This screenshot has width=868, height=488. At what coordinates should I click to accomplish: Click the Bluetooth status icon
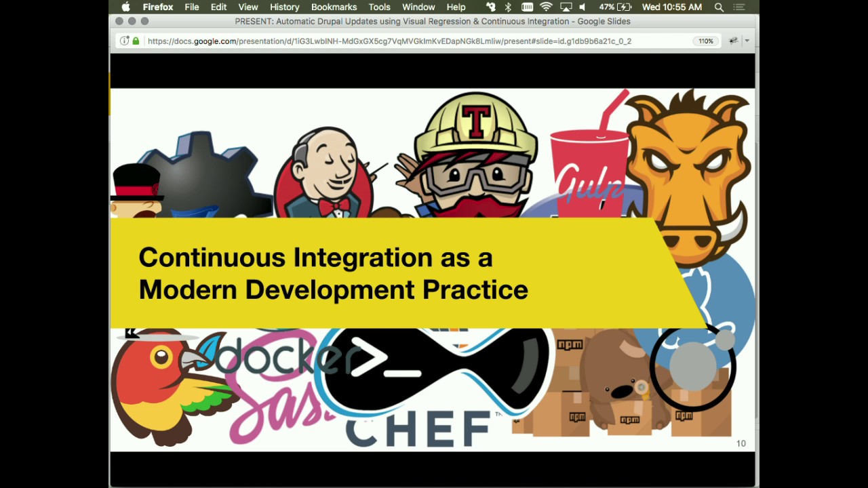508,7
